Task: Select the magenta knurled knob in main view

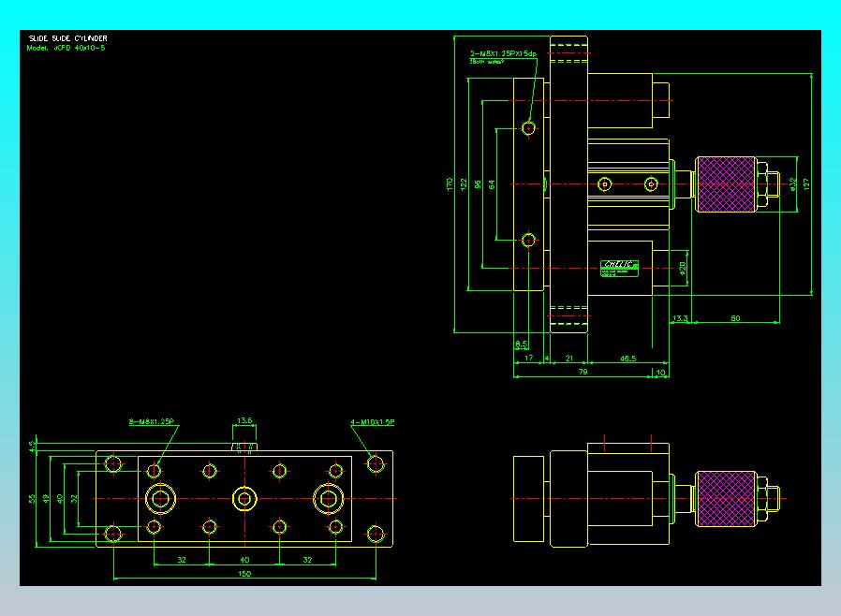Action: pos(726,183)
